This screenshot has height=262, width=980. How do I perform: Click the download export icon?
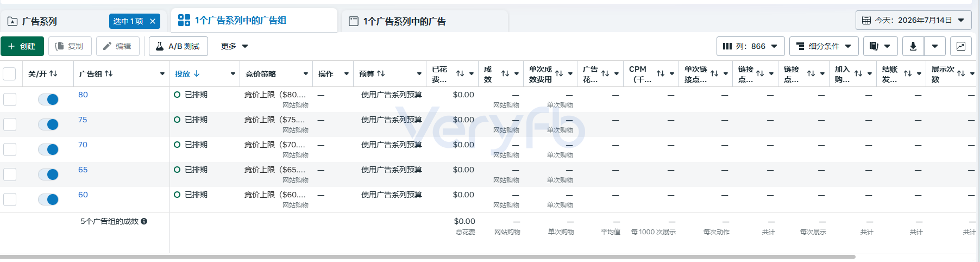coord(913,46)
